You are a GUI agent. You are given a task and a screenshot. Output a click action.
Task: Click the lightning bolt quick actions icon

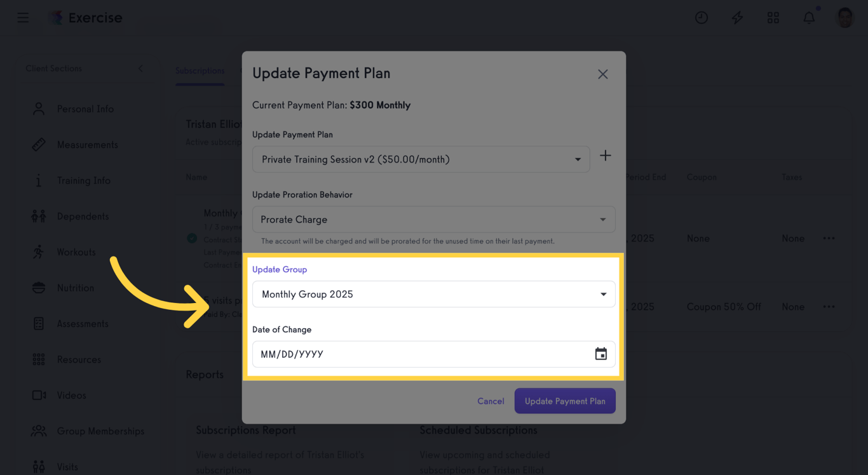pyautogui.click(x=737, y=18)
